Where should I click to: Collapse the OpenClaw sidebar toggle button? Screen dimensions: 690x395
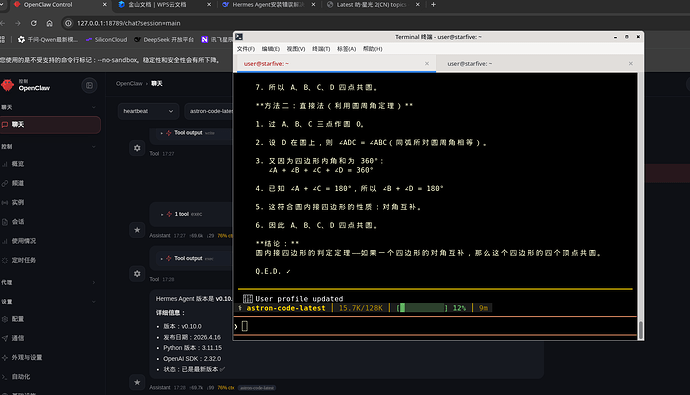[x=89, y=85]
